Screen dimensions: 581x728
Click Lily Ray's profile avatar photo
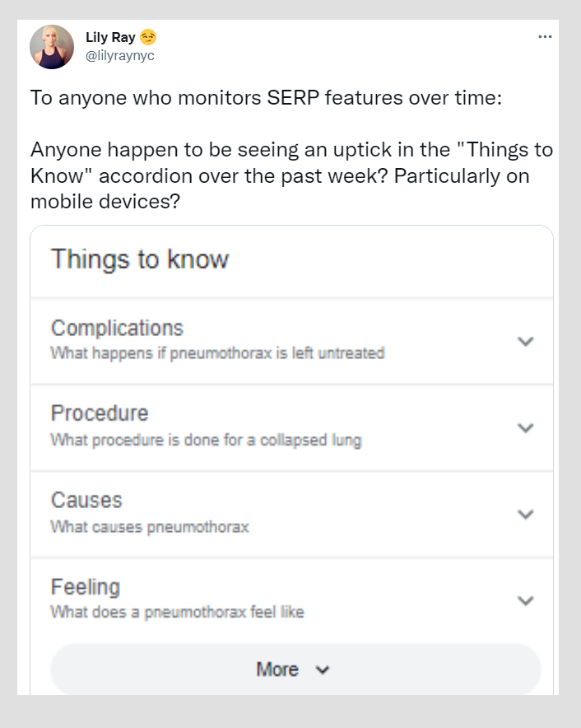[x=52, y=47]
